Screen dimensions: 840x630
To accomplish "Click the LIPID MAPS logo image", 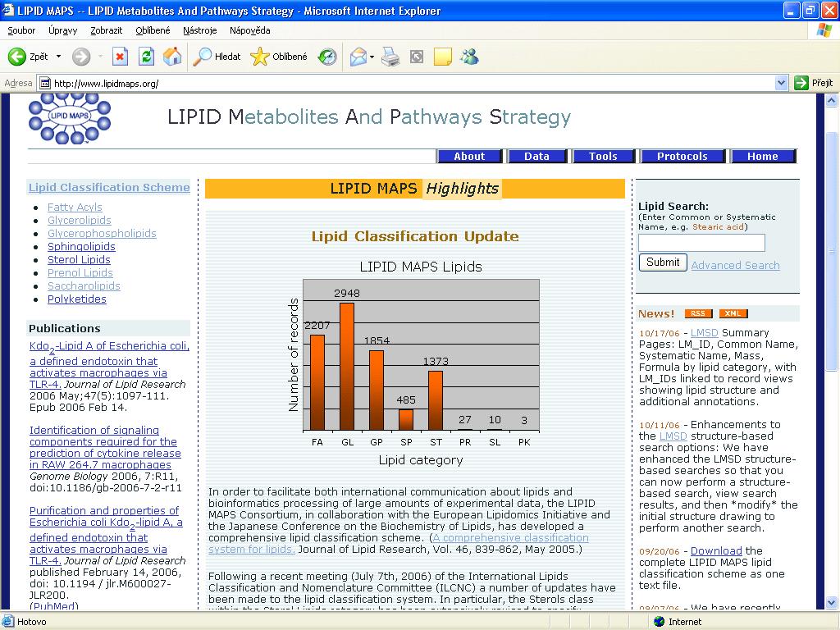I will 70,118.
